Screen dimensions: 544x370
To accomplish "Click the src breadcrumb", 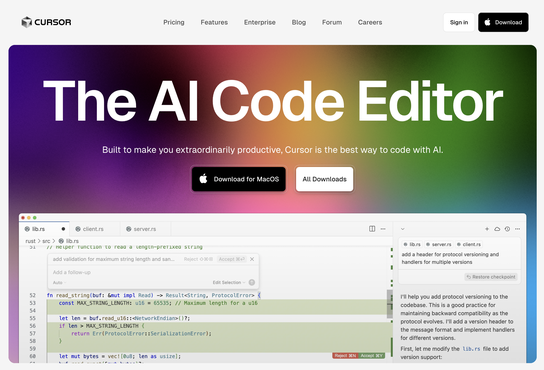I will click(x=46, y=241).
